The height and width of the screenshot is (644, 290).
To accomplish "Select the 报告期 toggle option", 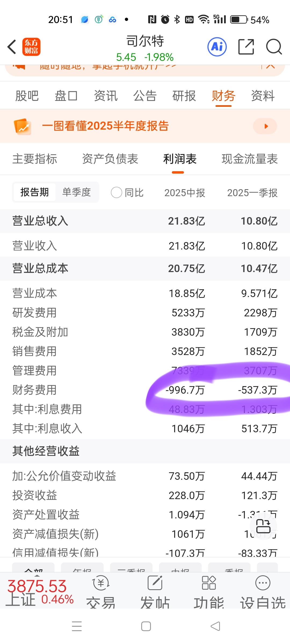I will click(35, 192).
